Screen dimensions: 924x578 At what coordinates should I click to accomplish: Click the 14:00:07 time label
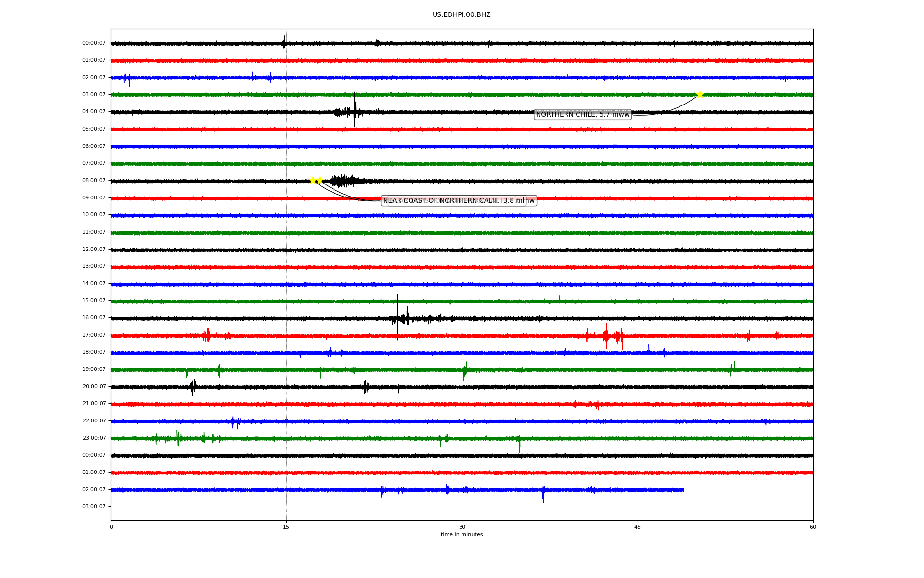pos(94,284)
